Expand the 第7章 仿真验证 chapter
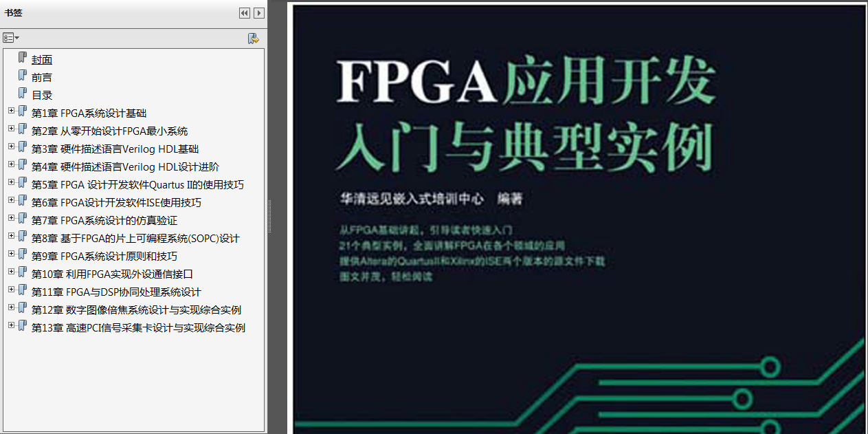868x434 pixels. coord(11,217)
